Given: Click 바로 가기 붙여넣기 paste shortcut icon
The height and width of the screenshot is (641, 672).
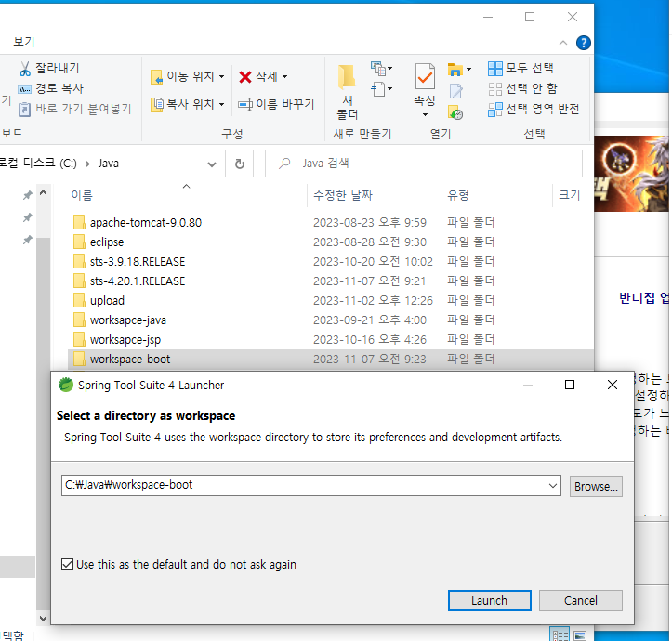Looking at the screenshot, I should pyautogui.click(x=24, y=110).
